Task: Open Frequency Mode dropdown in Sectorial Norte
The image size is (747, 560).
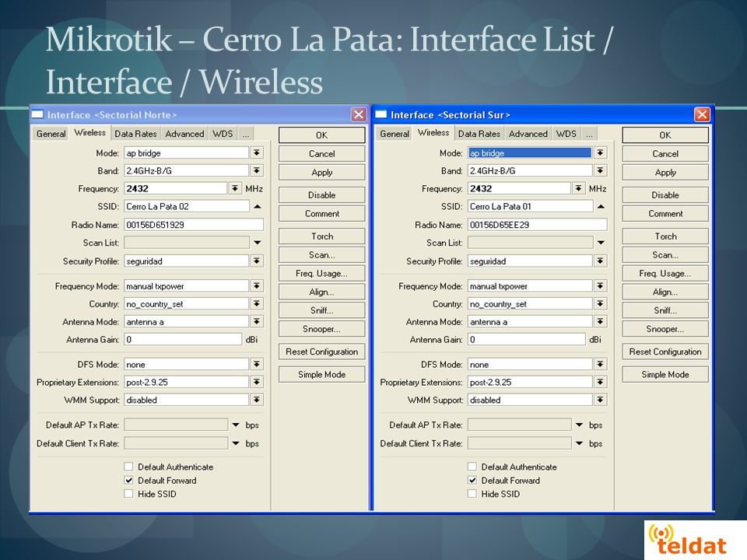Action: pyautogui.click(x=257, y=285)
